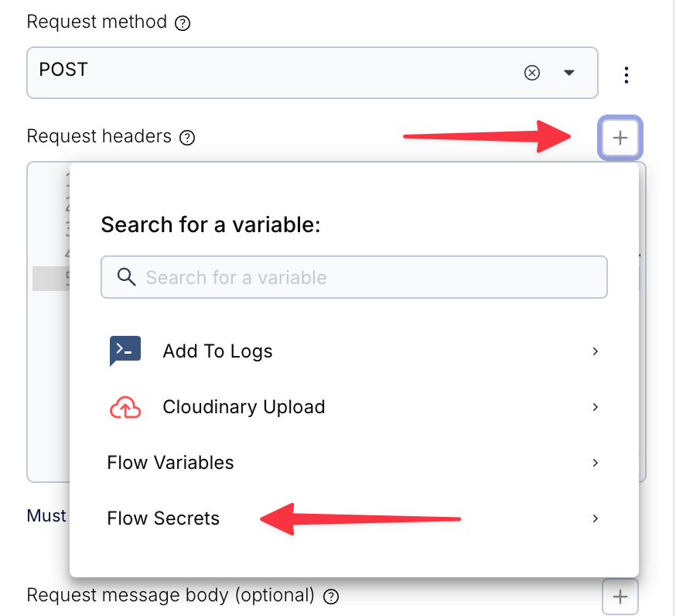The image size is (676, 616).
Task: Click the help icon beside Request headers
Action: [x=187, y=139]
